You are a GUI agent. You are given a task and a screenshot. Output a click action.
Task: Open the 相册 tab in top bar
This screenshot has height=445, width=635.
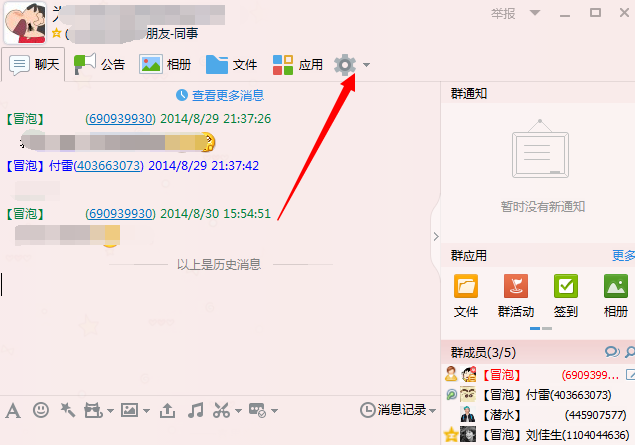click(165, 64)
